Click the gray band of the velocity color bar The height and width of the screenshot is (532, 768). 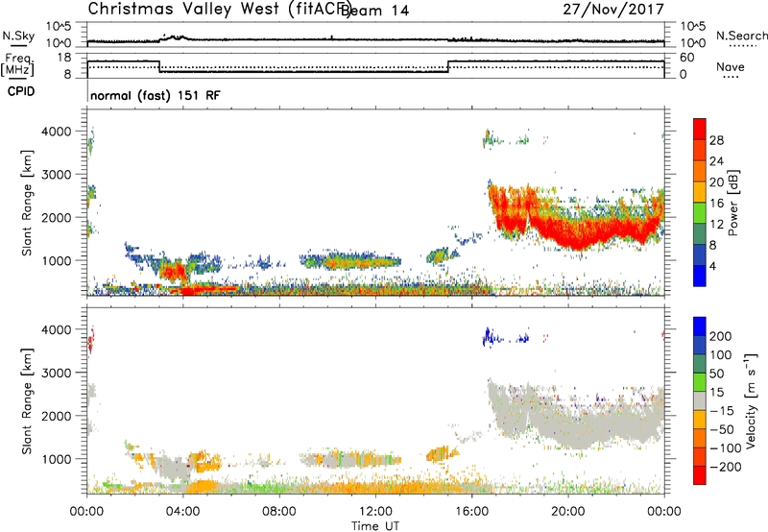click(700, 401)
